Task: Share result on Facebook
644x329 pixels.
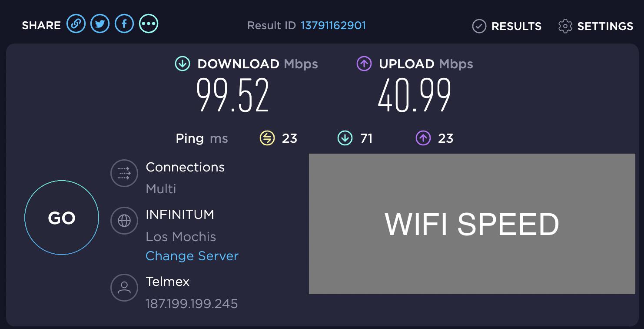Action: (x=124, y=24)
